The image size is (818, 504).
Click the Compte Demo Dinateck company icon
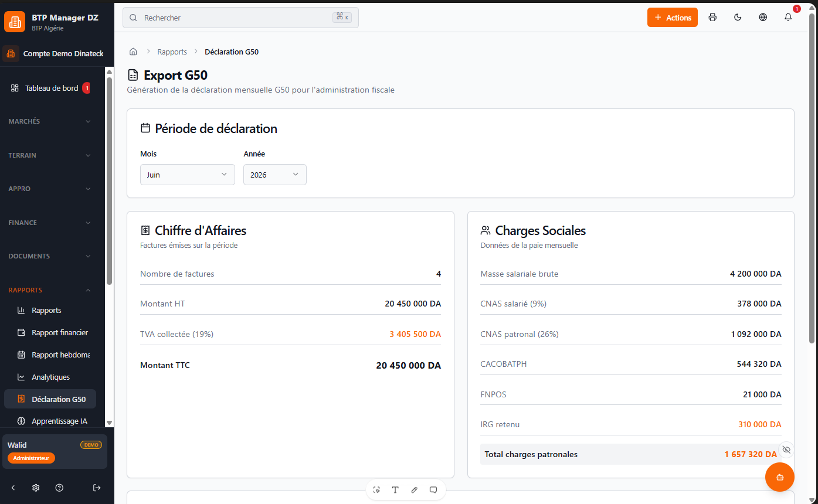point(11,53)
